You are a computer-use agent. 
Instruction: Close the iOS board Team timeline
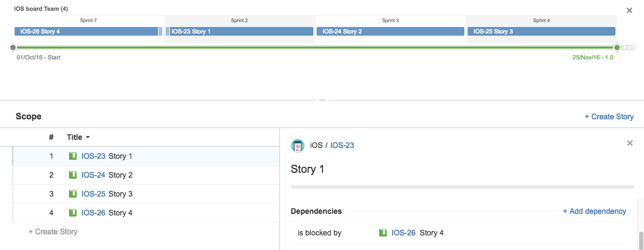point(629,10)
